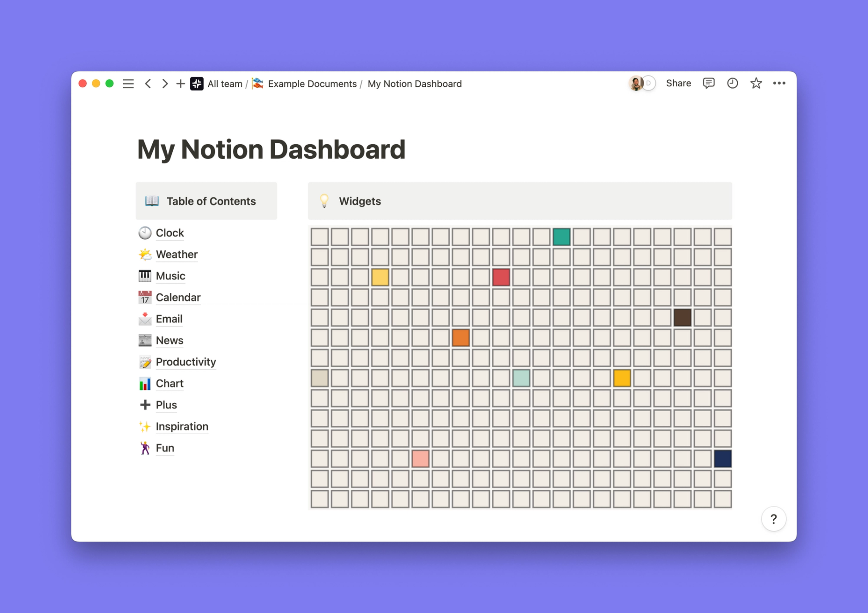Open the three-dot more options menu
This screenshot has width=868, height=613.
tap(779, 83)
